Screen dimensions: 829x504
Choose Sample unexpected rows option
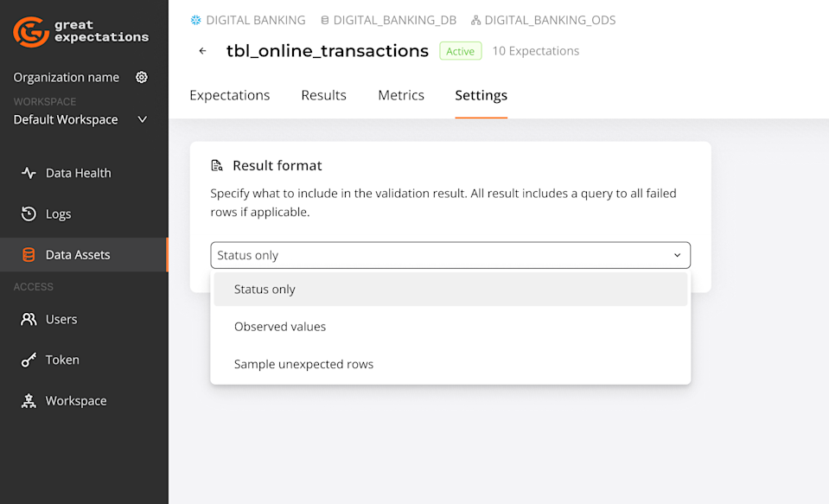coord(303,364)
